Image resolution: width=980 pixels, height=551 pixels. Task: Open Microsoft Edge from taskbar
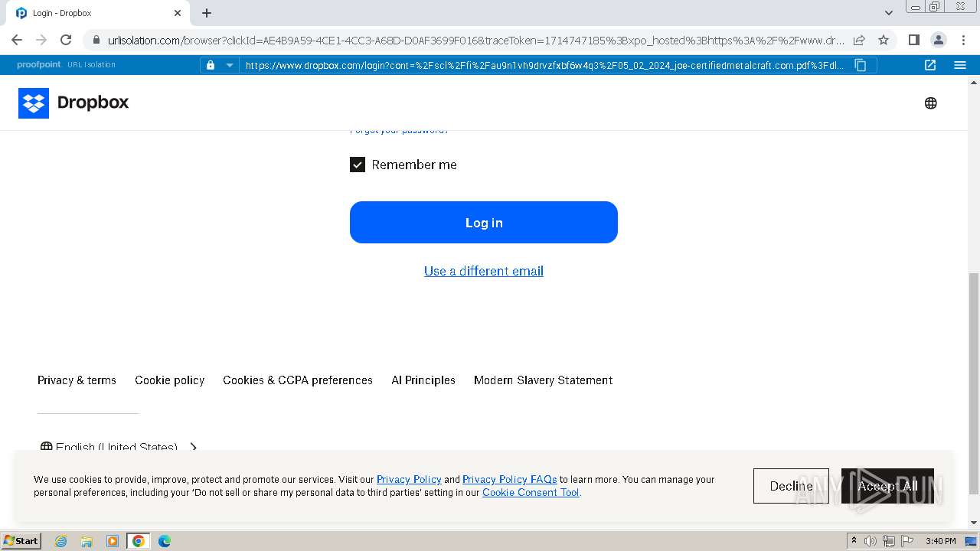(x=165, y=541)
